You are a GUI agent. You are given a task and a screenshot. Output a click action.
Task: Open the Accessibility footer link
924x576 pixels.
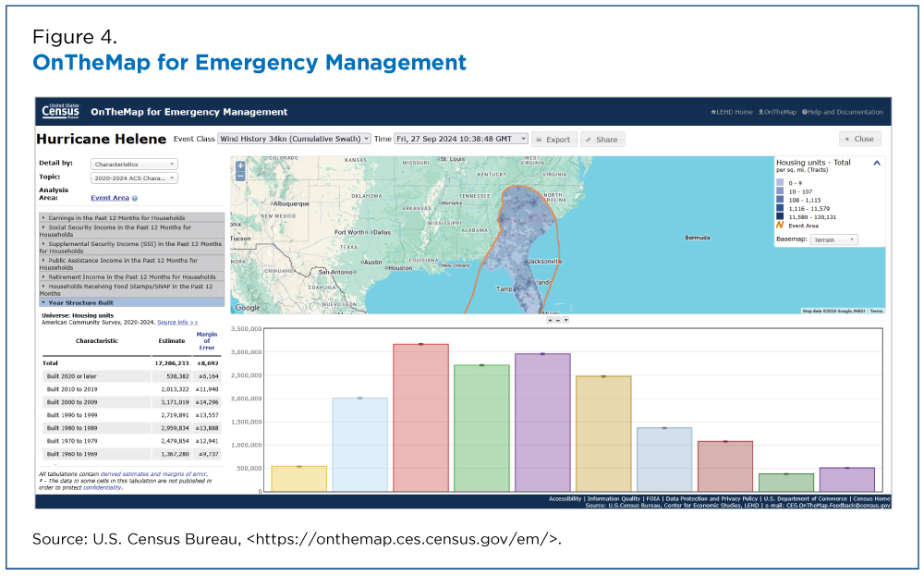pos(565,498)
